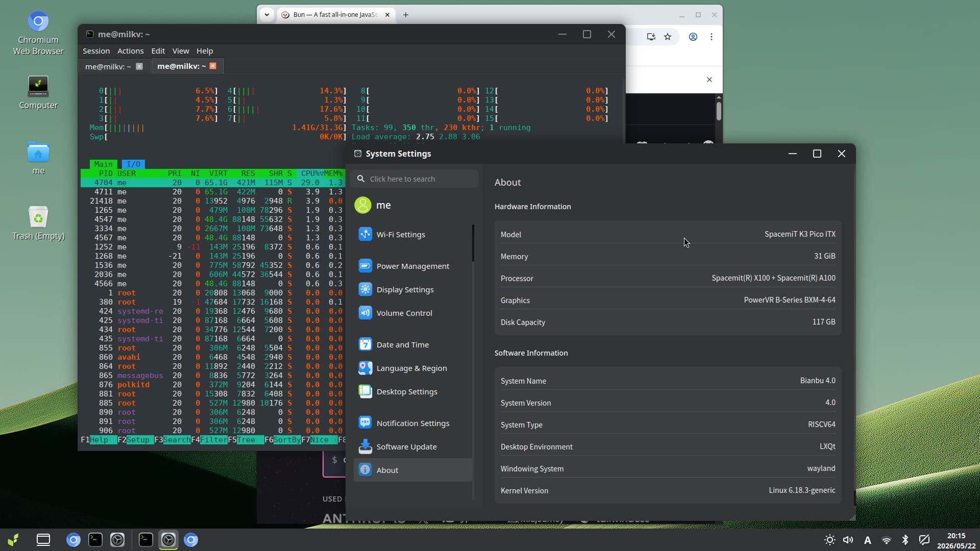Select htop process row PID 4704
The height and width of the screenshot is (551, 980).
pos(213,183)
